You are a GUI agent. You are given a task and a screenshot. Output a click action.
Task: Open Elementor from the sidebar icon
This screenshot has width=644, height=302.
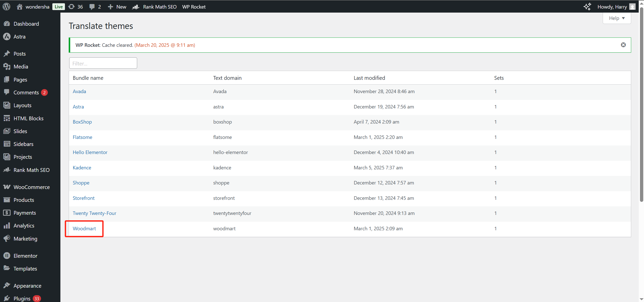coord(7,256)
